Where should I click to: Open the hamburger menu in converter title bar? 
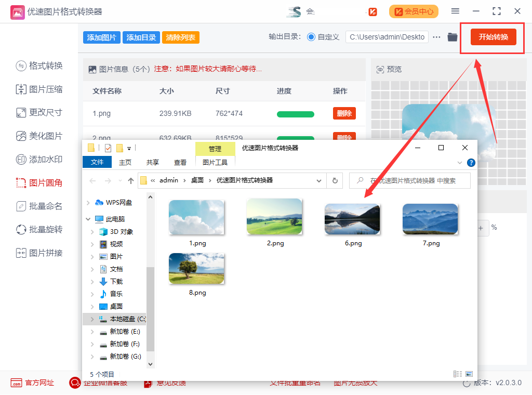(x=455, y=11)
